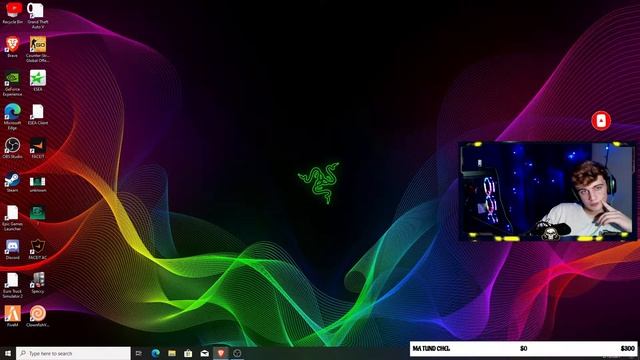
Task: Open the ESEA star icon shortcut
Action: [x=38, y=80]
